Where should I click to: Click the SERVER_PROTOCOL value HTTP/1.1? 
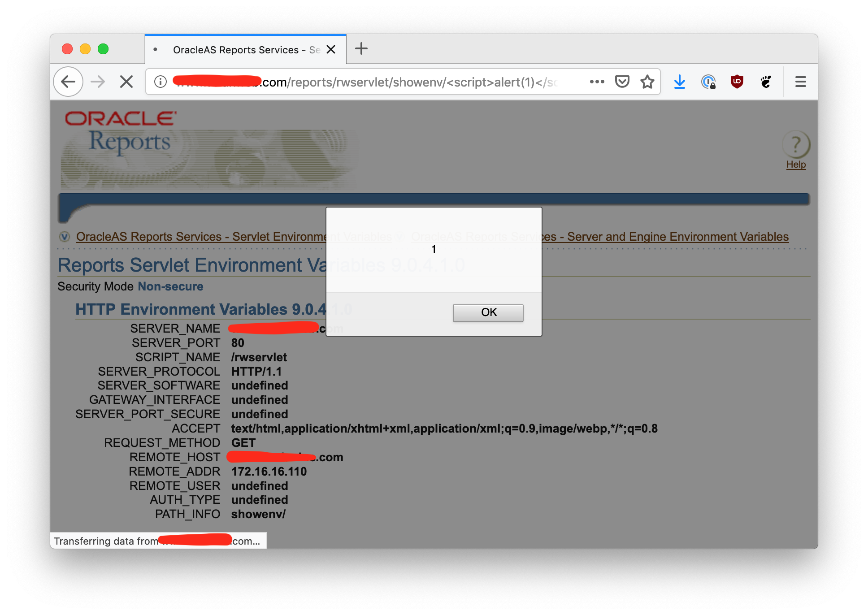pos(256,372)
